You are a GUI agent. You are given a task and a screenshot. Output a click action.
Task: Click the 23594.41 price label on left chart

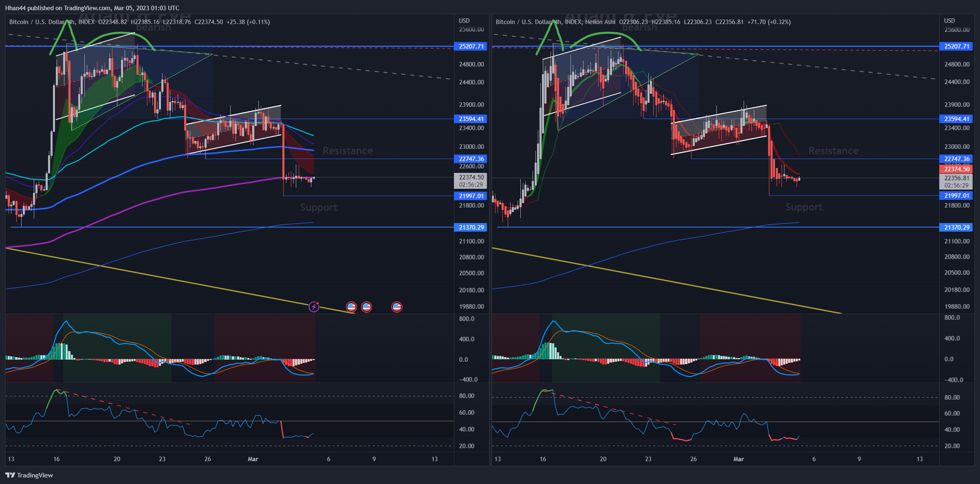coord(471,119)
